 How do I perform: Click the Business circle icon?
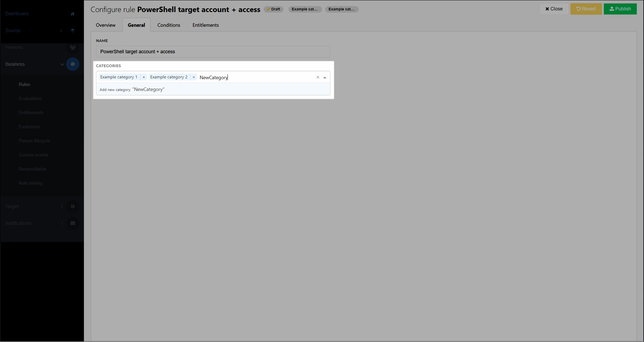(x=72, y=64)
